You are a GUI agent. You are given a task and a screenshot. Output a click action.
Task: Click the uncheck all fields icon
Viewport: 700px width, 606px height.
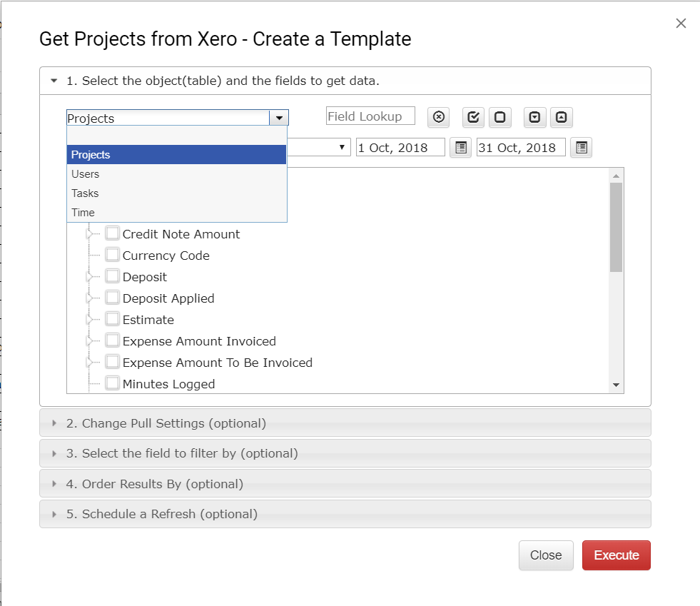[500, 117]
